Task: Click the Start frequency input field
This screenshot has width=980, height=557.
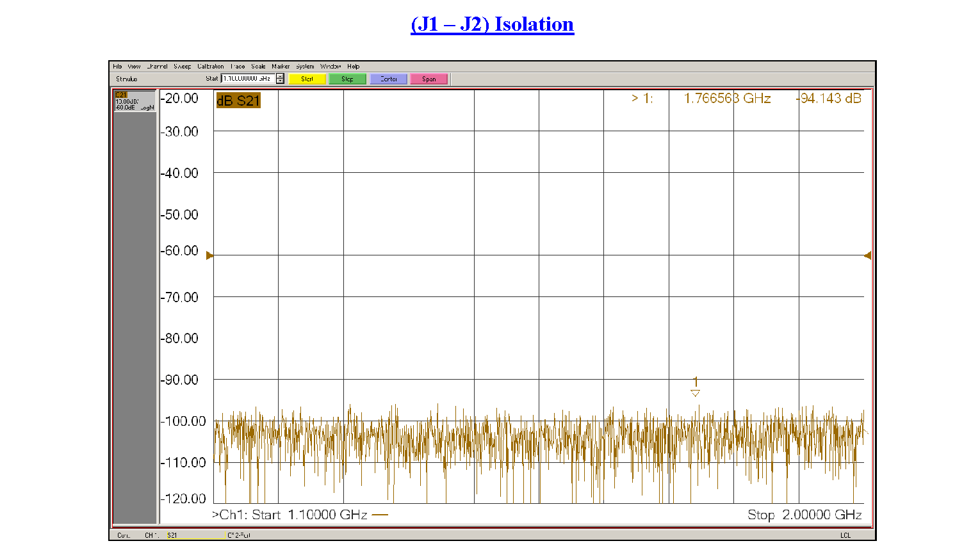Action: tap(248, 79)
